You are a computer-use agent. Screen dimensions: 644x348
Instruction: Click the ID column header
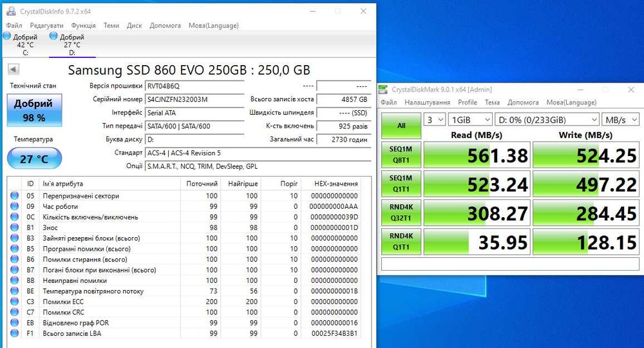click(30, 184)
